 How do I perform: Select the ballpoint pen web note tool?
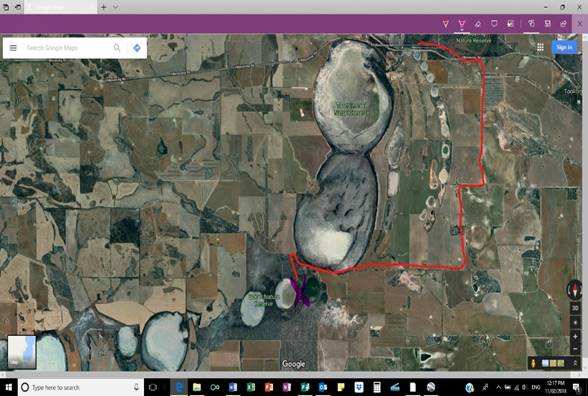tap(446, 24)
